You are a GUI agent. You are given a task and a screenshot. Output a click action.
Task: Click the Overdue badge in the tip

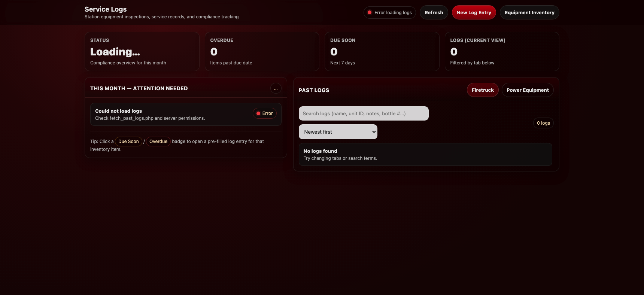point(158,142)
